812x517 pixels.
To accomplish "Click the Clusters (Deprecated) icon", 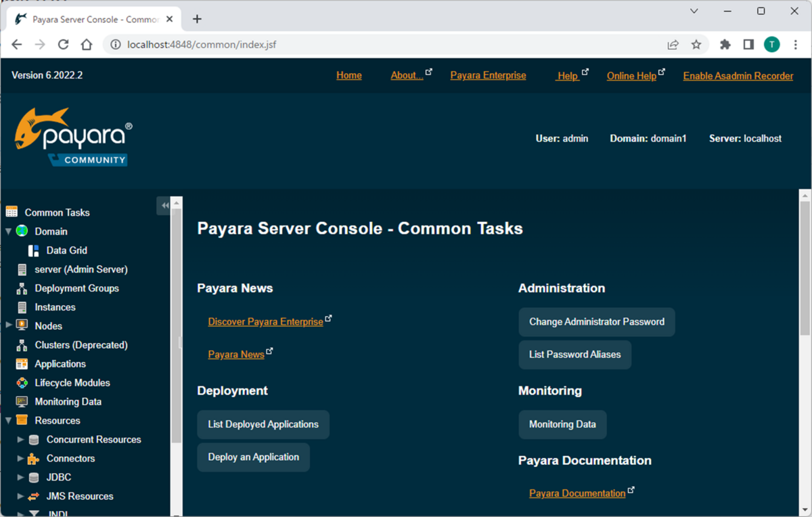I will coord(22,345).
